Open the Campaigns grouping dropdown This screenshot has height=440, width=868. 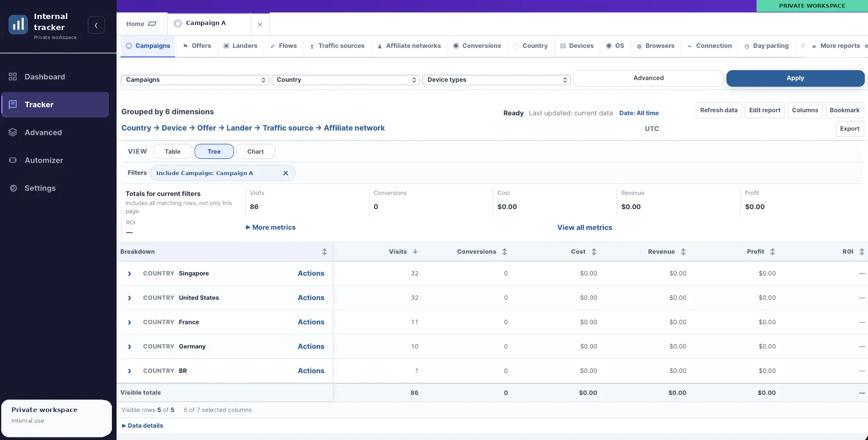tap(195, 80)
